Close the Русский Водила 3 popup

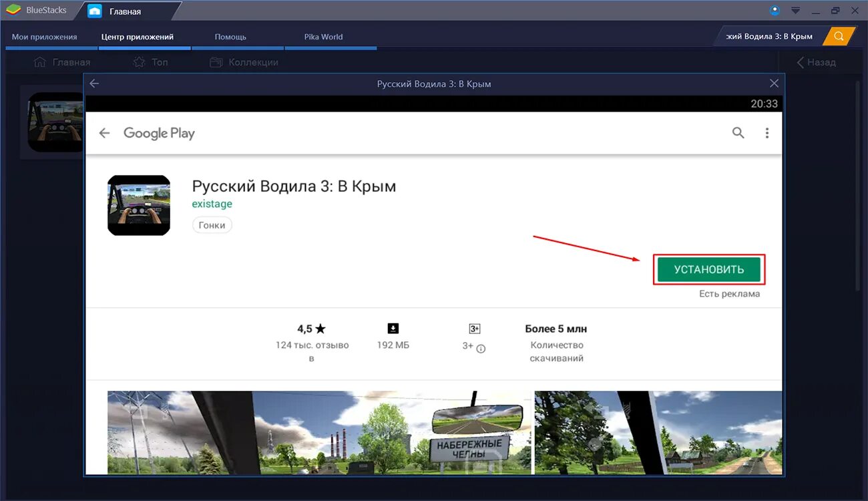coord(774,83)
